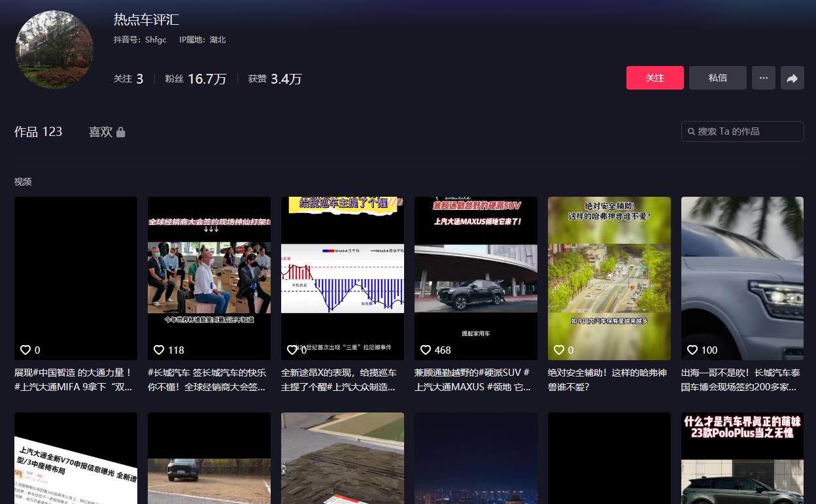Image resolution: width=816 pixels, height=504 pixels.
Task: Open the 上汽大通全新V70 video thumbnail
Action: tap(76, 458)
